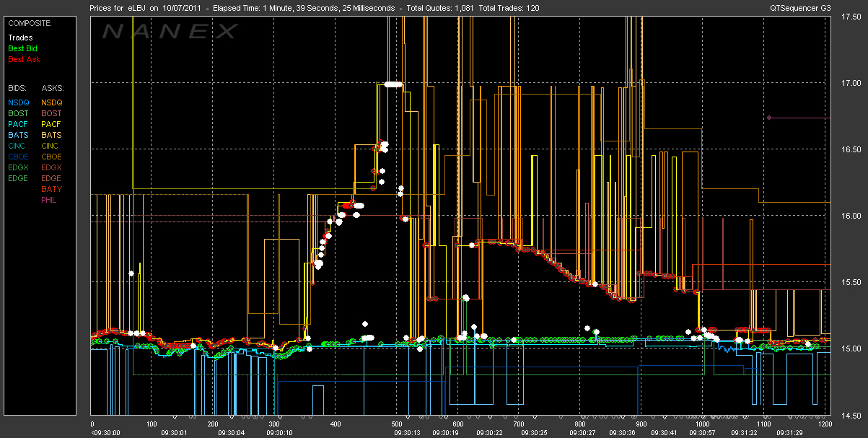Click the sequence number 700 axis label
Image resolution: width=868 pixels, height=438 pixels.
[519, 425]
